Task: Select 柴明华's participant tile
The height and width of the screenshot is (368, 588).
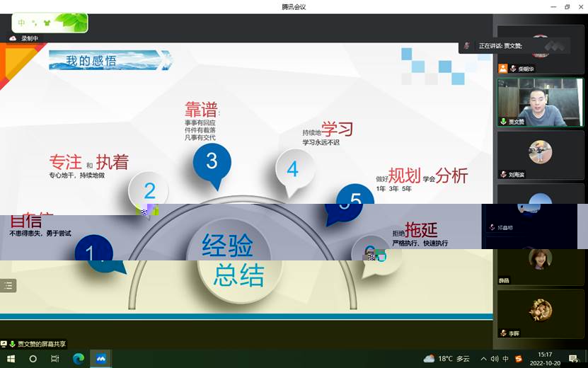Action: (x=541, y=49)
